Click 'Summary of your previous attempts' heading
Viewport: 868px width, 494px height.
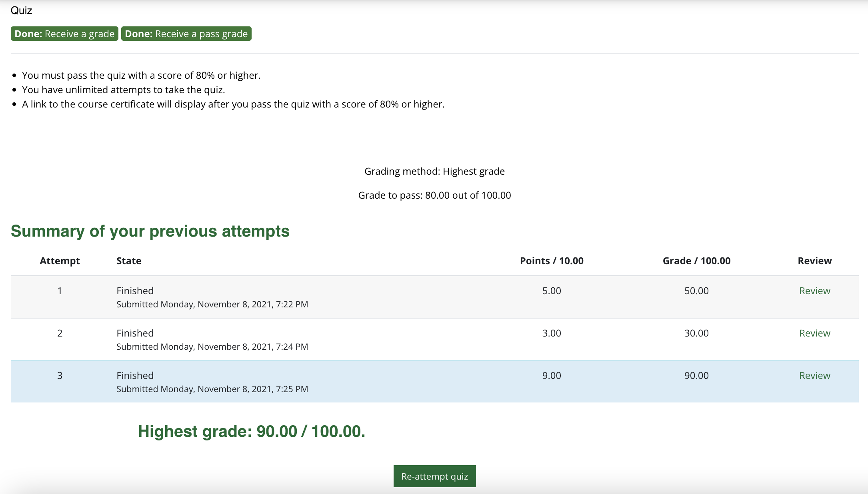pos(150,231)
